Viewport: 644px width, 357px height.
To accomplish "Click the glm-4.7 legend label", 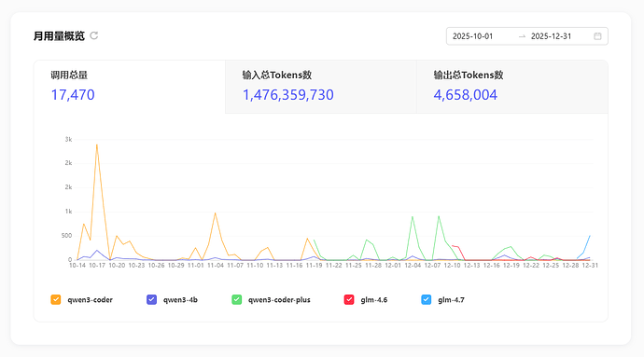I will tap(452, 300).
